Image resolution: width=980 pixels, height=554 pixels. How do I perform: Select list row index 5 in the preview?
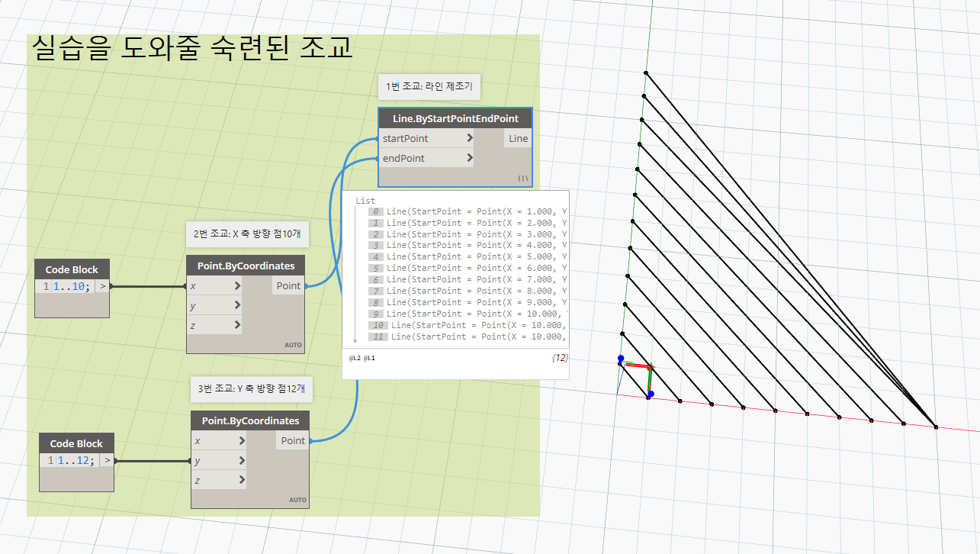(468, 268)
